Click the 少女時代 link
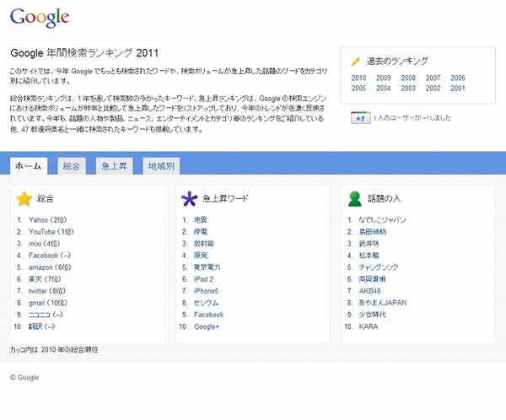 click(373, 315)
